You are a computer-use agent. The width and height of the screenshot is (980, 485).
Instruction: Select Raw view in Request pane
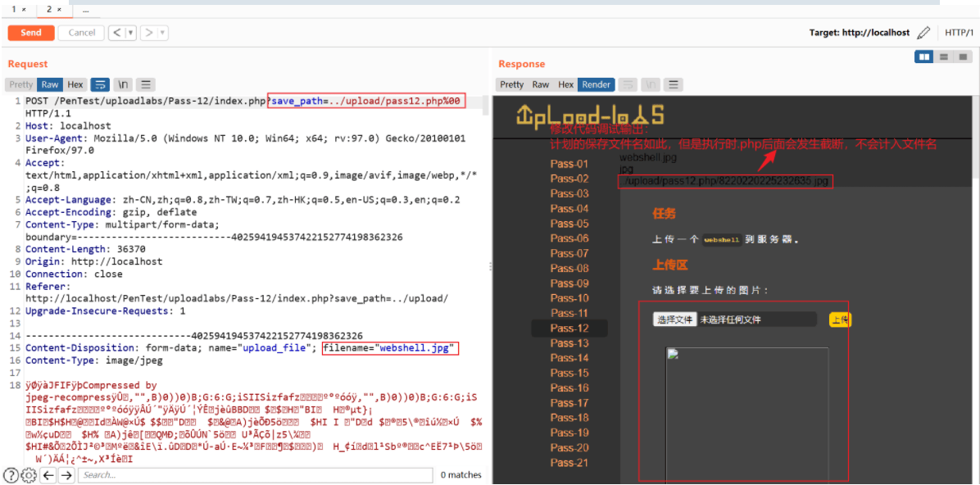click(x=50, y=84)
